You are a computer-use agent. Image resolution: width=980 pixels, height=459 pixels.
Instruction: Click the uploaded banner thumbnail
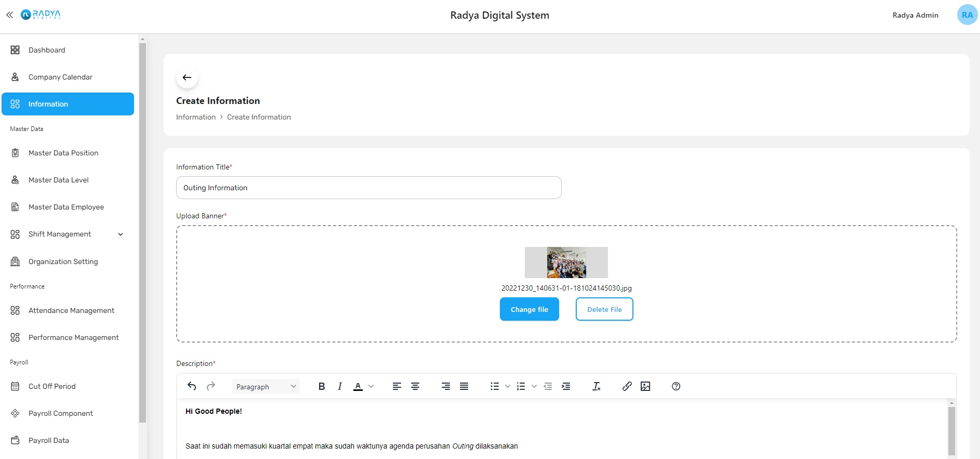tap(566, 263)
